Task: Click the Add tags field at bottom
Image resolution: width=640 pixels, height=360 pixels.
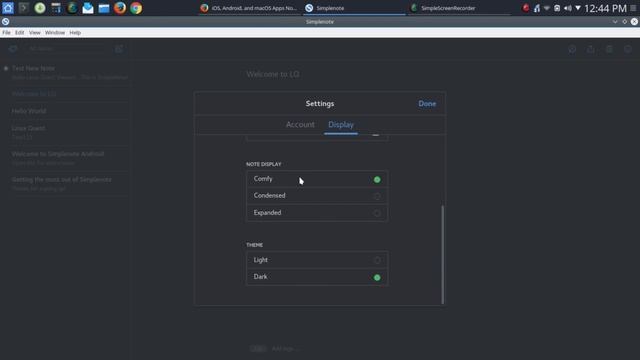Action: point(285,349)
